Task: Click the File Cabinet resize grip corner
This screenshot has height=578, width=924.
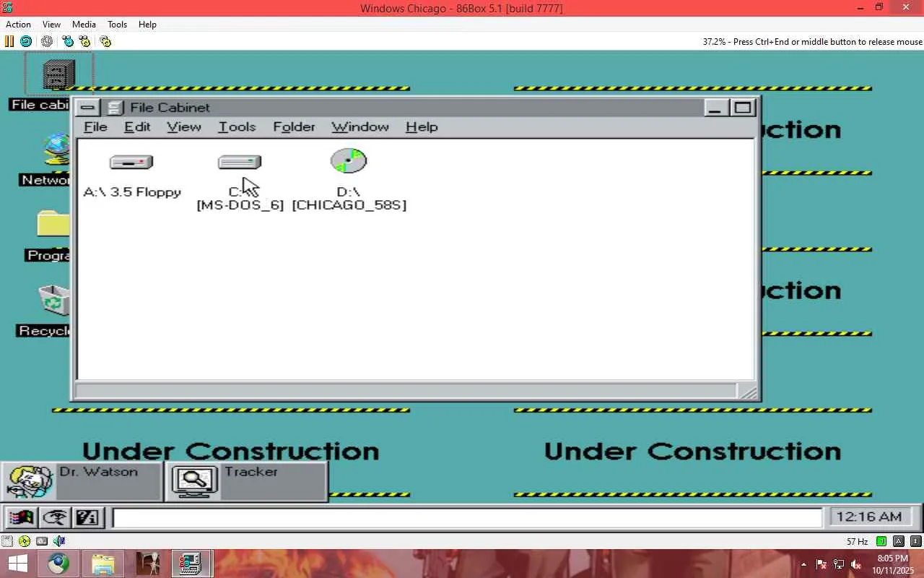Action: point(749,392)
